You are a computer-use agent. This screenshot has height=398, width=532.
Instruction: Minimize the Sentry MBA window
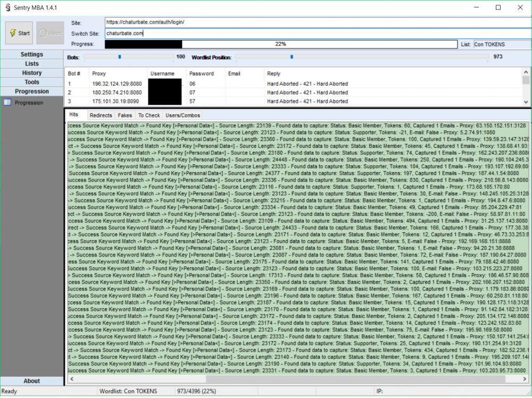476,7
